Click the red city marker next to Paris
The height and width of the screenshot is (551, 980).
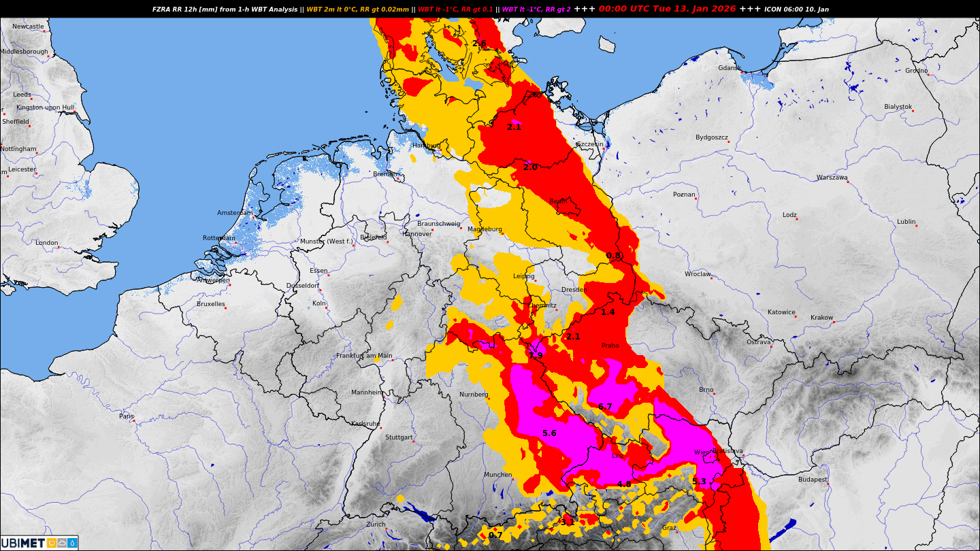point(134,420)
